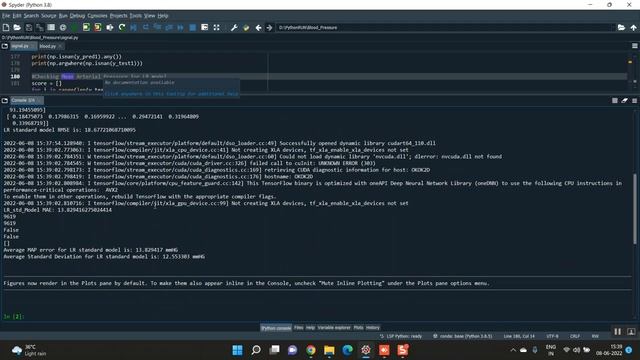Run the current cell

coord(86,27)
